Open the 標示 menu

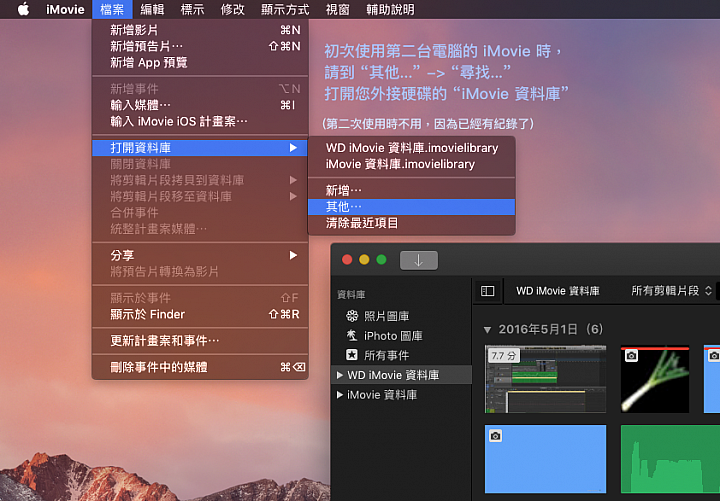coord(192,9)
